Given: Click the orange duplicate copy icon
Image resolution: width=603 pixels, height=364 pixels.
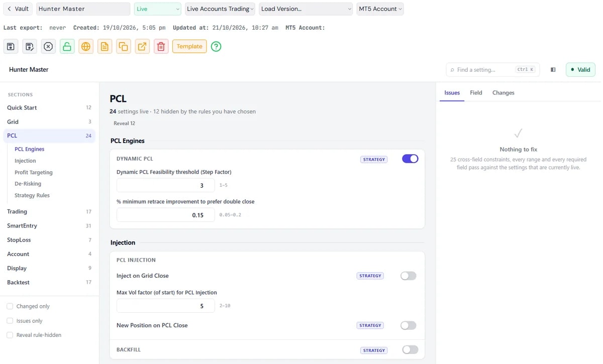Looking at the screenshot, I should (x=123, y=47).
